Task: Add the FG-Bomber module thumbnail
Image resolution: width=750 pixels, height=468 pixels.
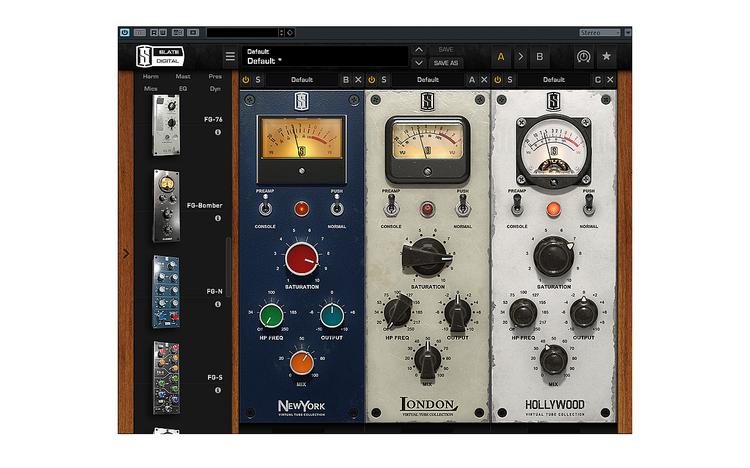Action: click(x=166, y=206)
